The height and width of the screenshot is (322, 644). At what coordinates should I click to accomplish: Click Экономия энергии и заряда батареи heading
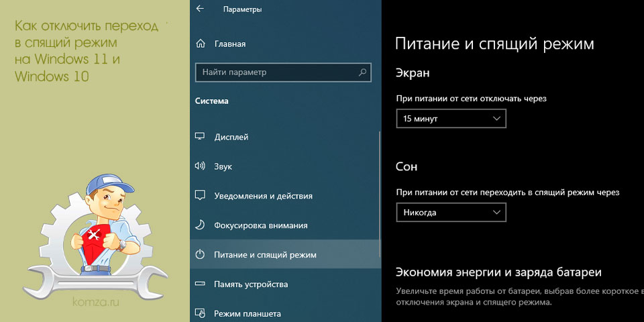(x=498, y=272)
